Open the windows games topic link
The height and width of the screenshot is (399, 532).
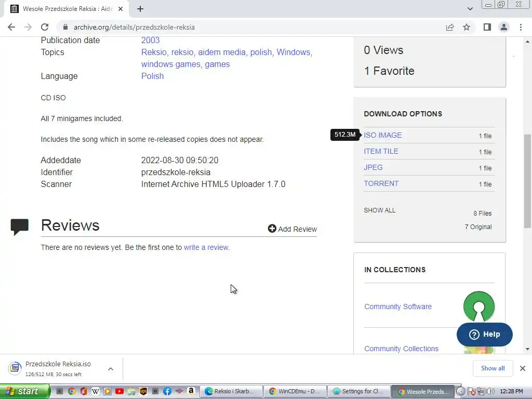click(x=170, y=64)
